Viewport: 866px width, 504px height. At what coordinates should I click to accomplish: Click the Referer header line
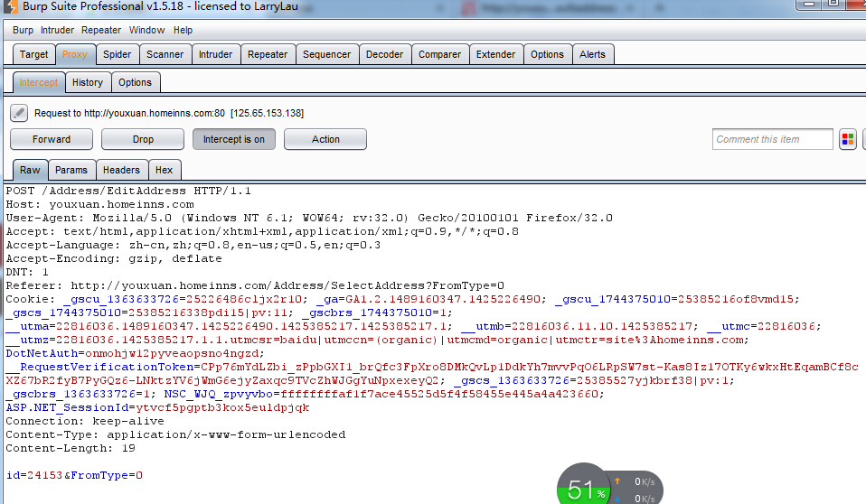(255, 286)
